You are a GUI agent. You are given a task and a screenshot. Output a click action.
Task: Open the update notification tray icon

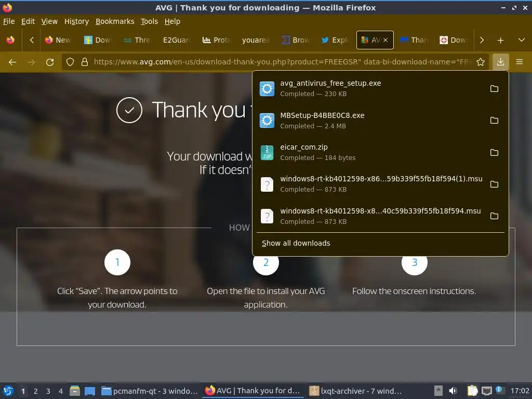click(499, 390)
